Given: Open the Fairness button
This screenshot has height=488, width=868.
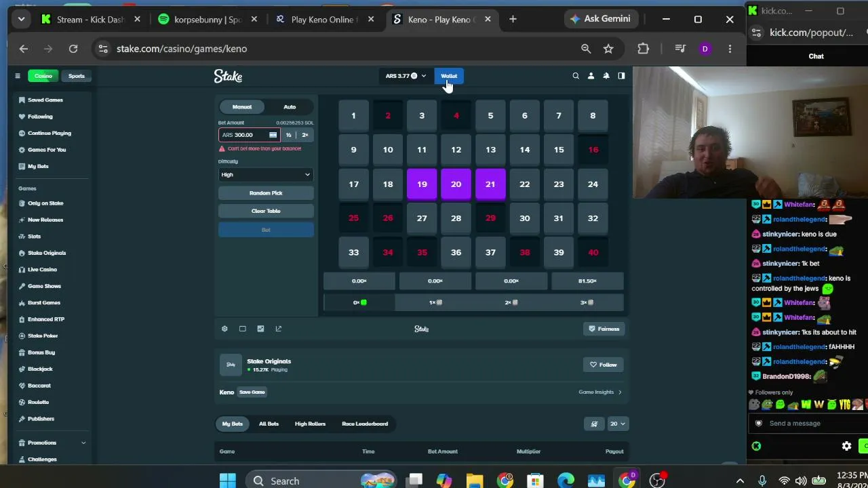Looking at the screenshot, I should (x=604, y=329).
